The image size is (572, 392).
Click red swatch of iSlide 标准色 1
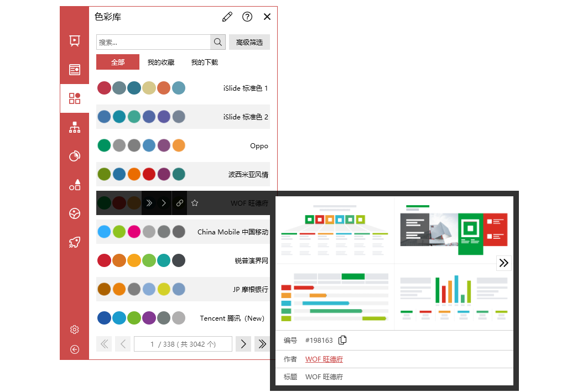[x=105, y=88]
